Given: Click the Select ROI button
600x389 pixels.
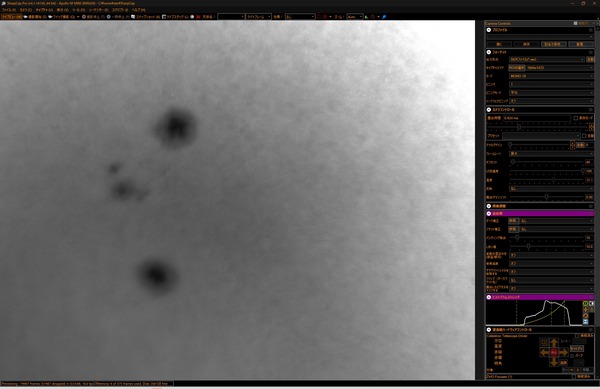Looking at the screenshot, I should click(517, 68).
